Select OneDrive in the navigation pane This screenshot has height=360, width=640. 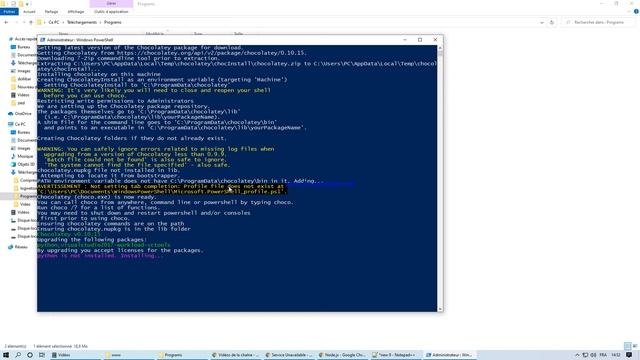pos(22,113)
